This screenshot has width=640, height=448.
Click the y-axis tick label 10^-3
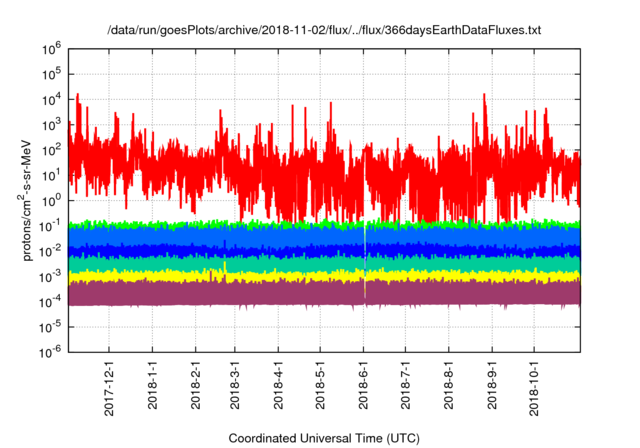click(50, 277)
